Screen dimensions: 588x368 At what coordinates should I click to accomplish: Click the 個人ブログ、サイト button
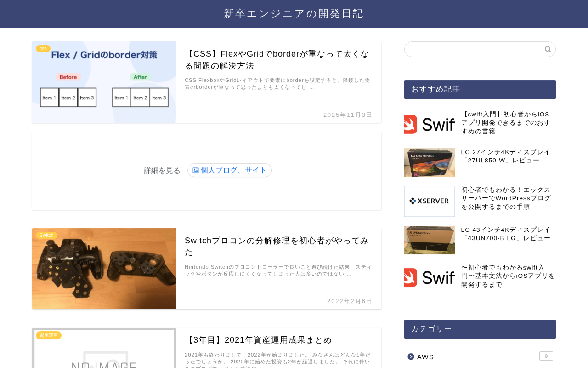click(230, 170)
